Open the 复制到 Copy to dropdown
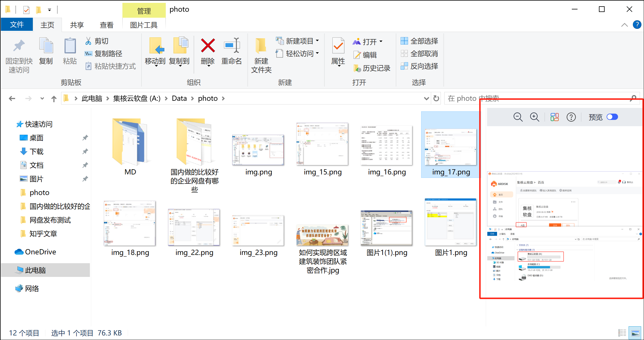This screenshot has width=644, height=340. click(180, 66)
